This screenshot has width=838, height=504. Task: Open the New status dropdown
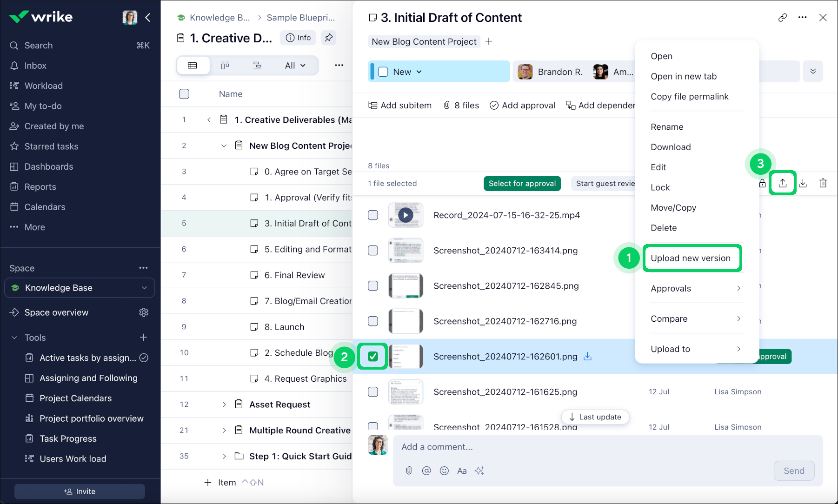(x=407, y=72)
